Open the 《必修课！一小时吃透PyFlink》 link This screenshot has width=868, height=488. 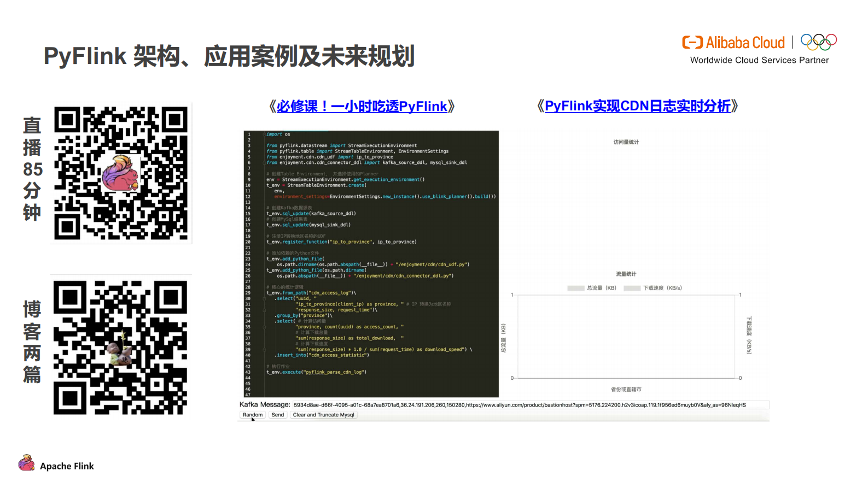362,106
